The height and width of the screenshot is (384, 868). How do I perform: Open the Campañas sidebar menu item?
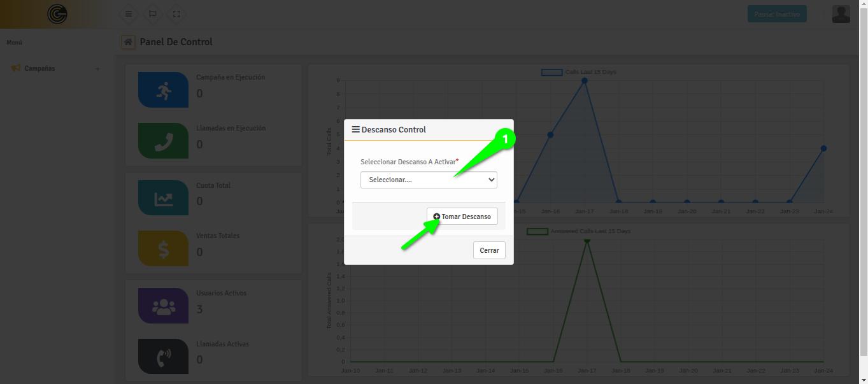coord(39,68)
